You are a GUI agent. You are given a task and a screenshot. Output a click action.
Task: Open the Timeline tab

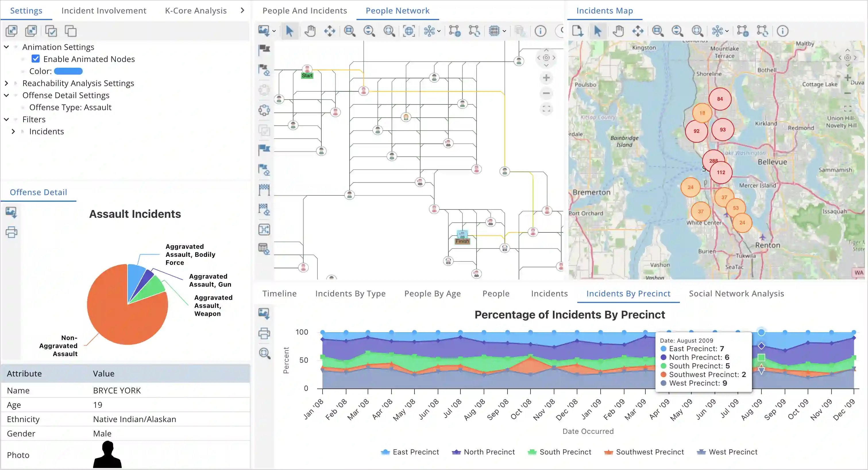(279, 294)
